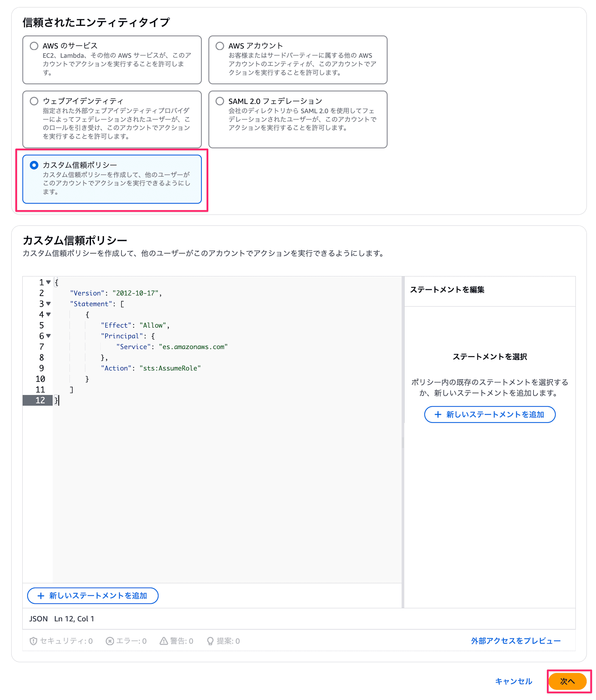This screenshot has height=700, width=596.
Task: Place cursor on the "es.amazonaws.com" value
Action: [193, 347]
